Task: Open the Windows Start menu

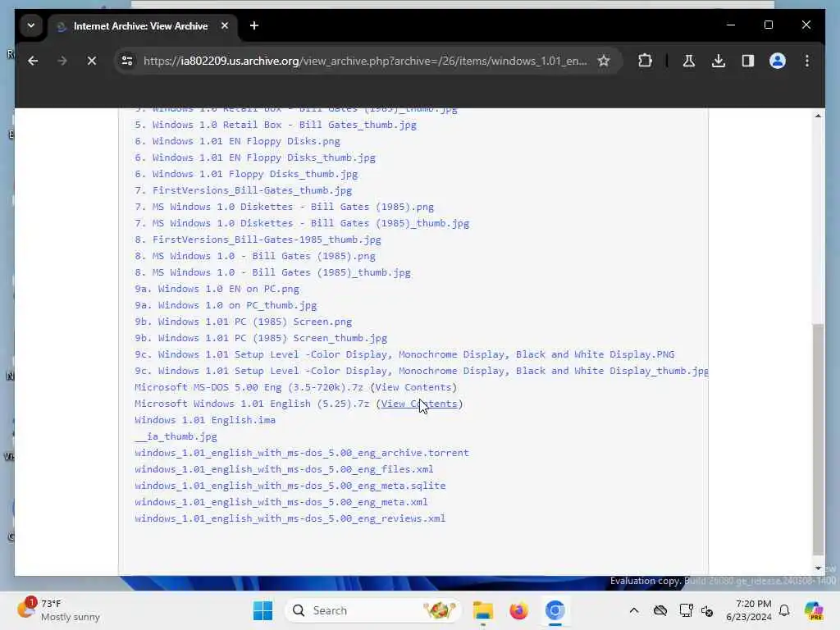Action: pyautogui.click(x=262, y=610)
